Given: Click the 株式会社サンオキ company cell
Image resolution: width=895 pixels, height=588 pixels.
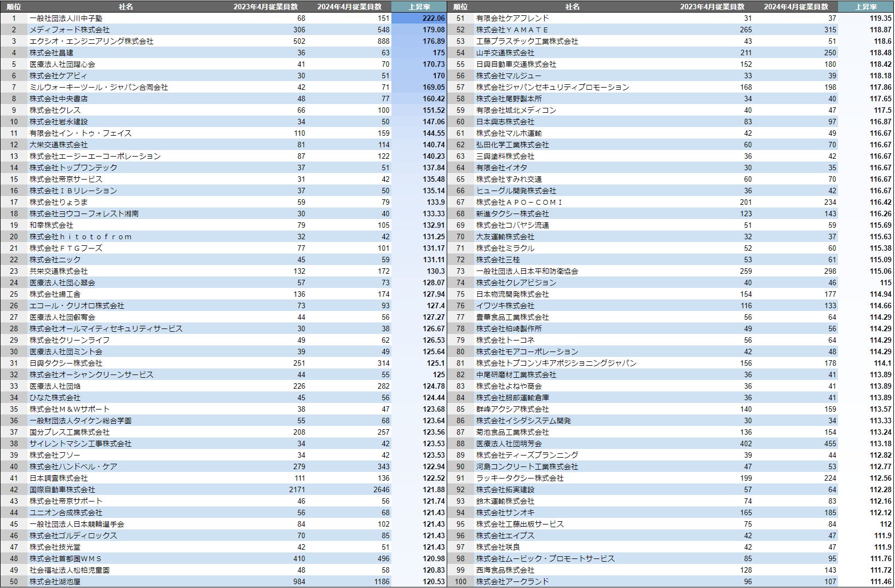Looking at the screenshot, I should tap(505, 512).
